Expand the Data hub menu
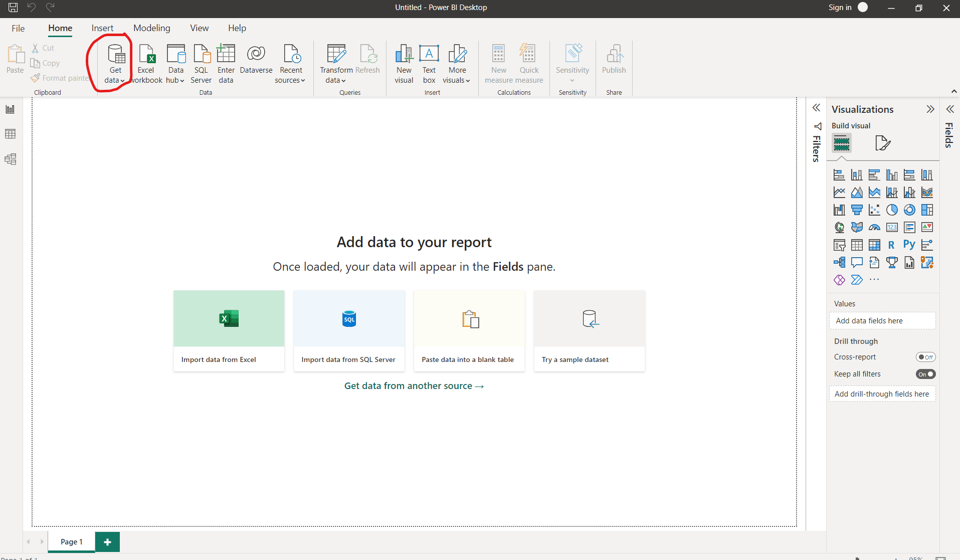 pos(175,64)
